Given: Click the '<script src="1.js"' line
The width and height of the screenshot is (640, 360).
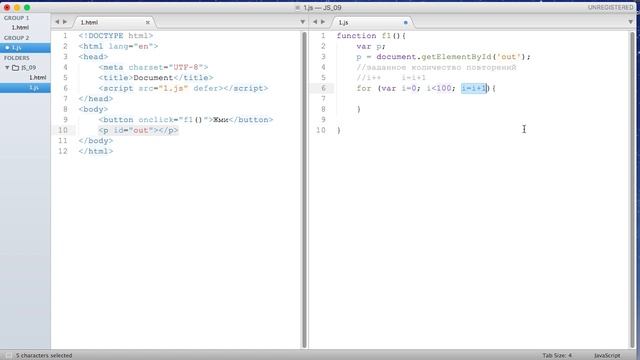Looking at the screenshot, I should (x=183, y=88).
